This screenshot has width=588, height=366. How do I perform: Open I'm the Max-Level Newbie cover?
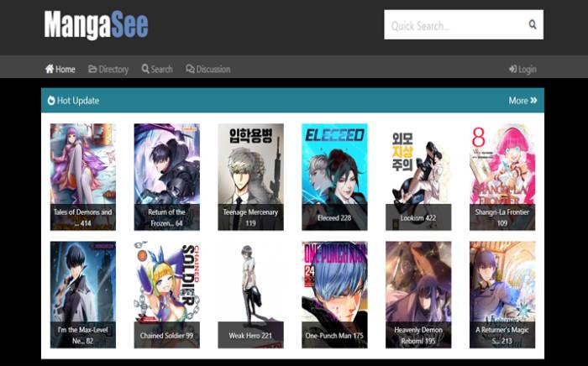pyautogui.click(x=82, y=294)
